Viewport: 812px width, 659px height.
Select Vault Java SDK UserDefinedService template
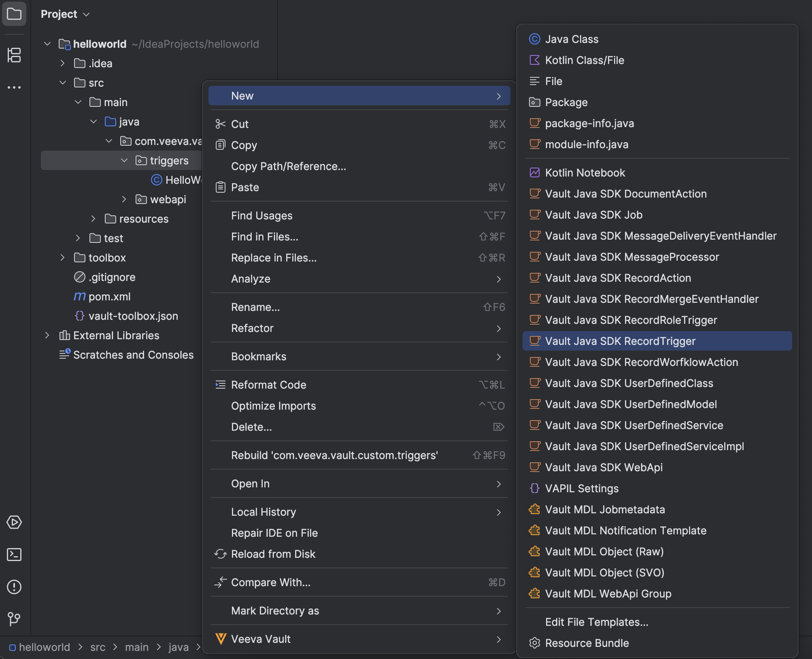click(x=657, y=425)
